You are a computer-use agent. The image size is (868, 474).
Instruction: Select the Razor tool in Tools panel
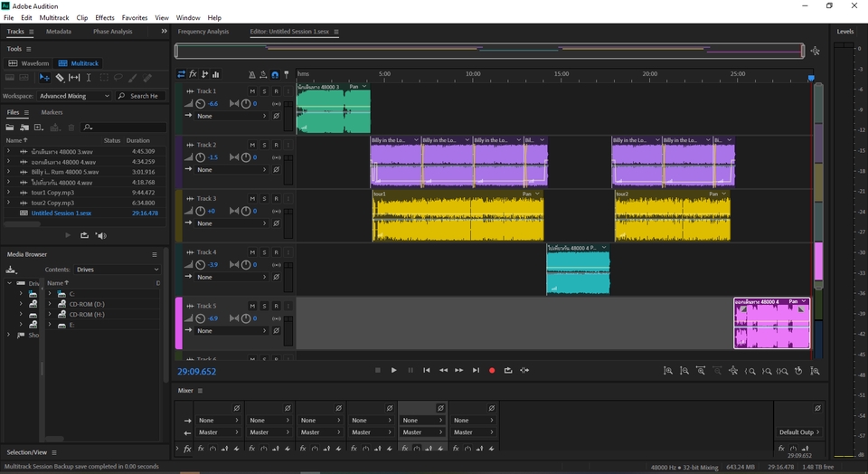point(60,78)
